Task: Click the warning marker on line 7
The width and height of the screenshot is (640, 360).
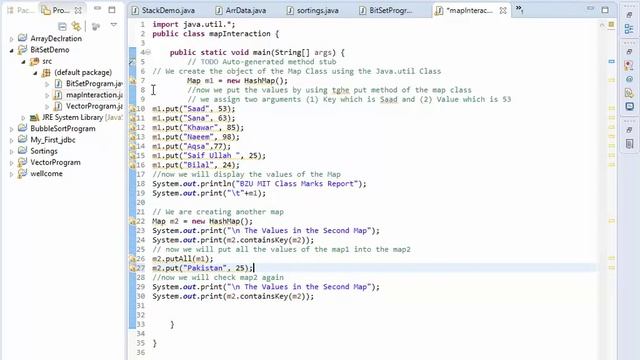Action: pyautogui.click(x=132, y=81)
